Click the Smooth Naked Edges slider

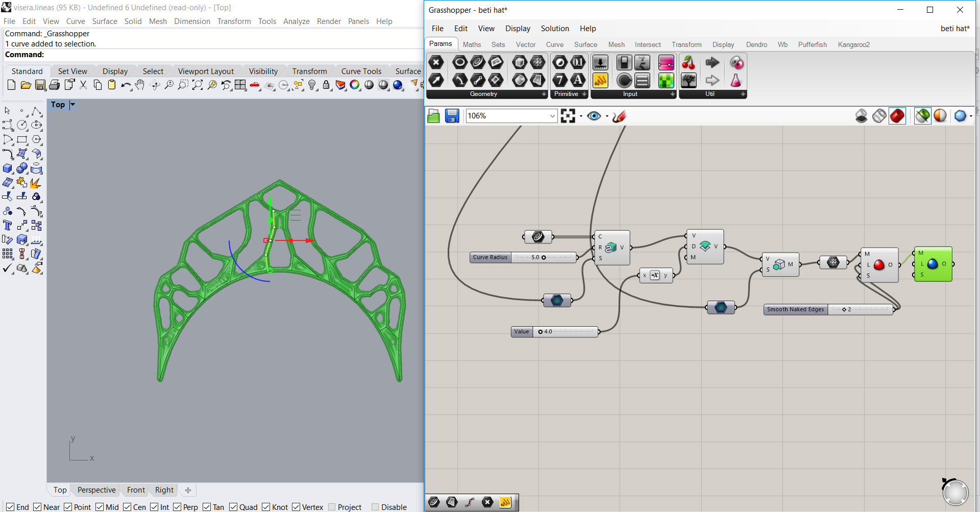point(829,309)
